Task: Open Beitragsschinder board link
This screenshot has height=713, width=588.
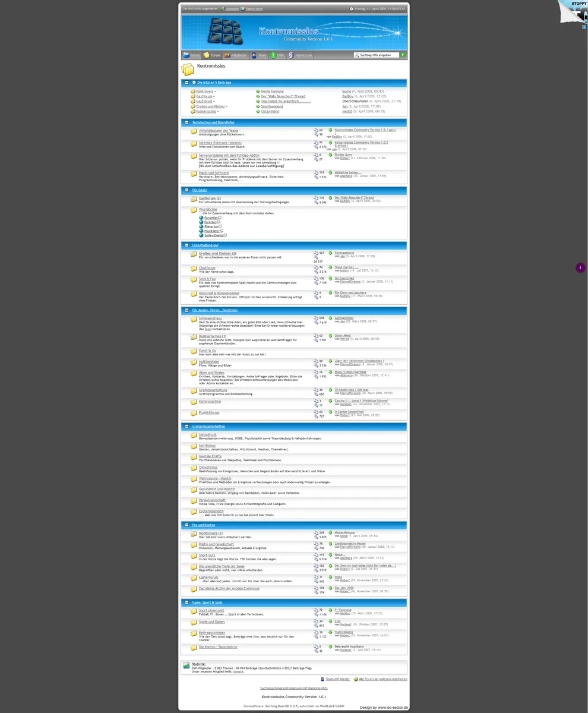Action: (x=212, y=633)
